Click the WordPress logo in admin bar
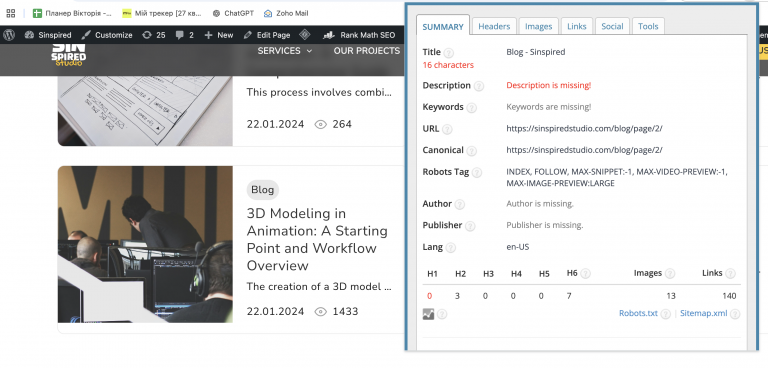 coord(9,35)
